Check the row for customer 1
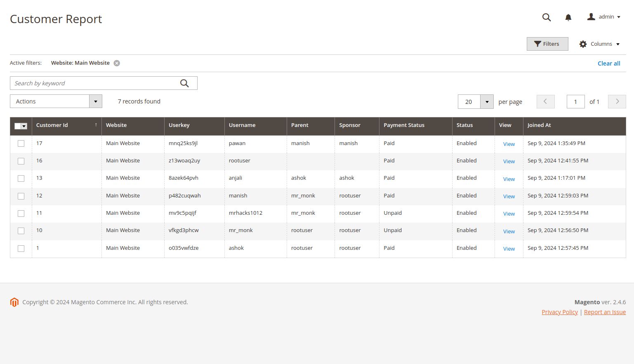 pyautogui.click(x=21, y=248)
